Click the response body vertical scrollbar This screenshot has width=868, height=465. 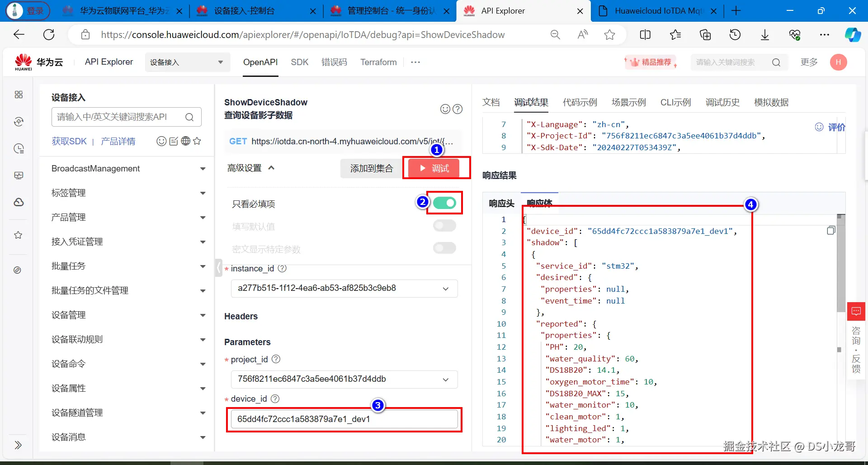click(840, 264)
